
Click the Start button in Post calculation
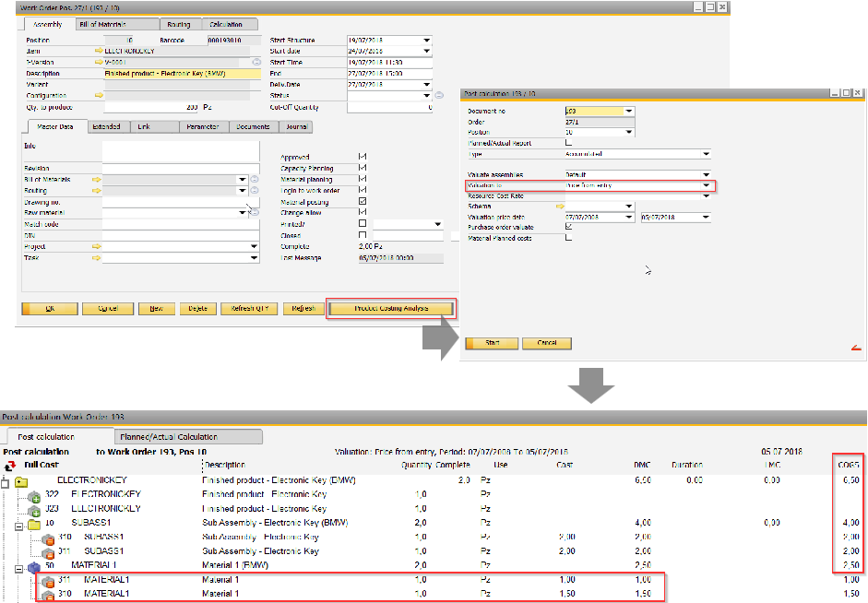(493, 343)
